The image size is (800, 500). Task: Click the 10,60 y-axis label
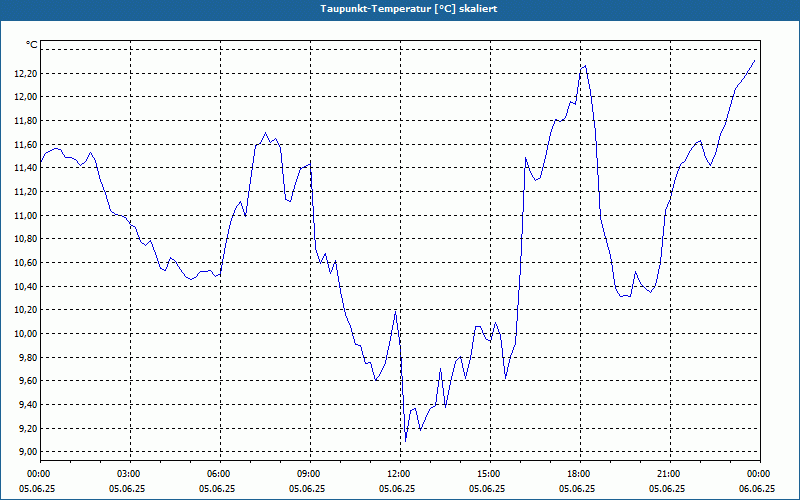point(27,263)
